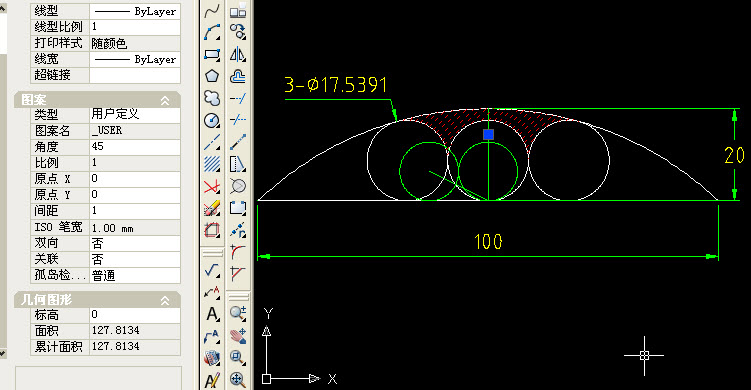Open the 打印样式 随颜色 field
The image size is (751, 390).
click(x=135, y=43)
